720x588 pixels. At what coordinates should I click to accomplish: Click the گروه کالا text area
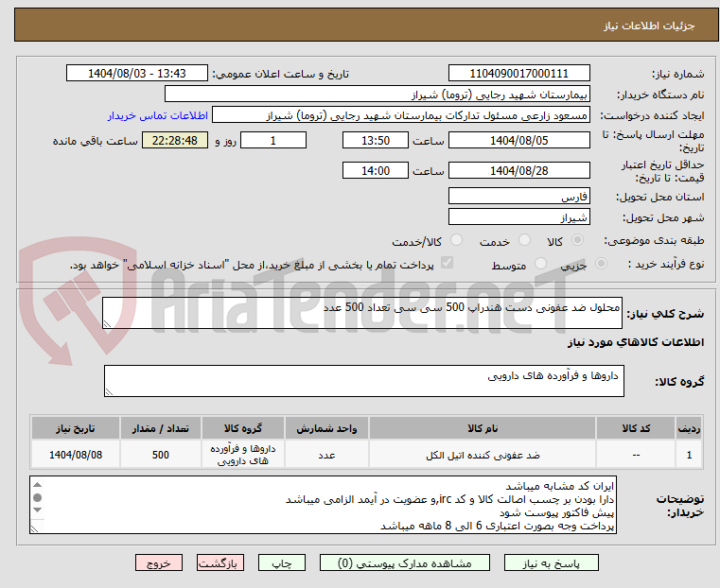pyautogui.click(x=363, y=381)
